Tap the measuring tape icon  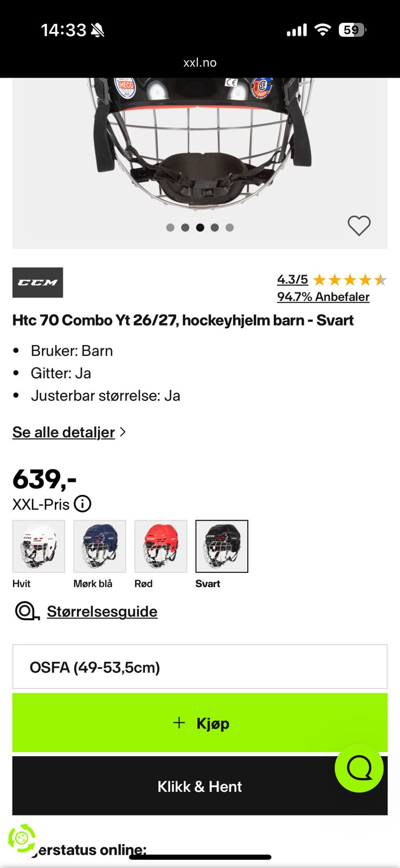pos(27,611)
